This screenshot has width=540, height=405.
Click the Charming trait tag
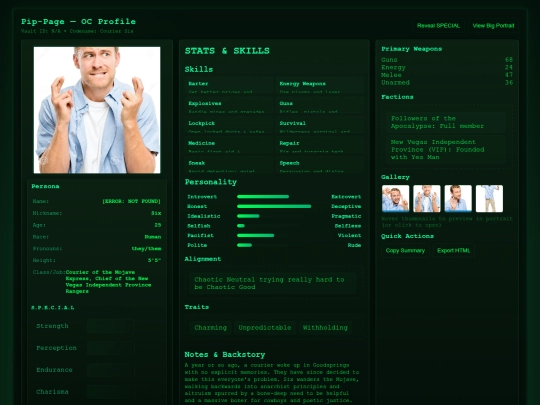[x=210, y=328]
